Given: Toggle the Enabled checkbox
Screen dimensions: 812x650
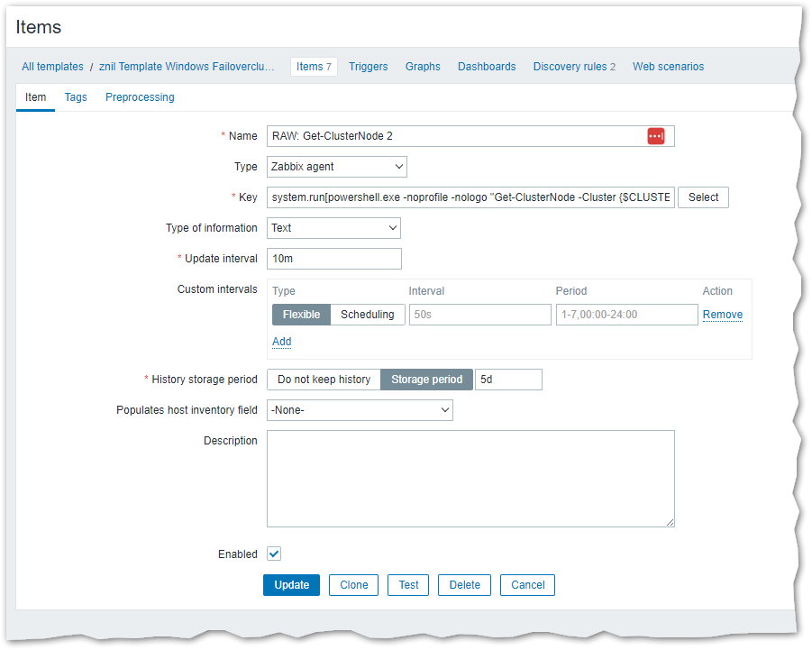Looking at the screenshot, I should [x=274, y=554].
